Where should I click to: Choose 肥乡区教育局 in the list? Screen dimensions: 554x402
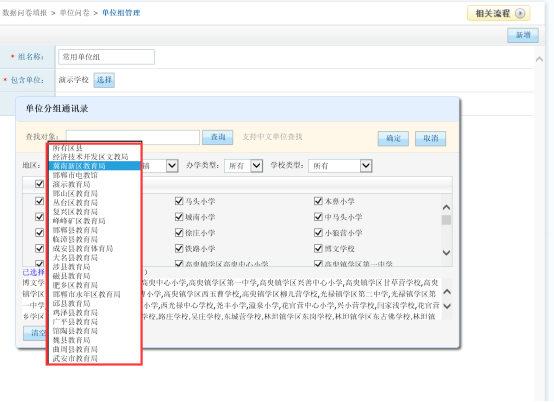point(75,285)
